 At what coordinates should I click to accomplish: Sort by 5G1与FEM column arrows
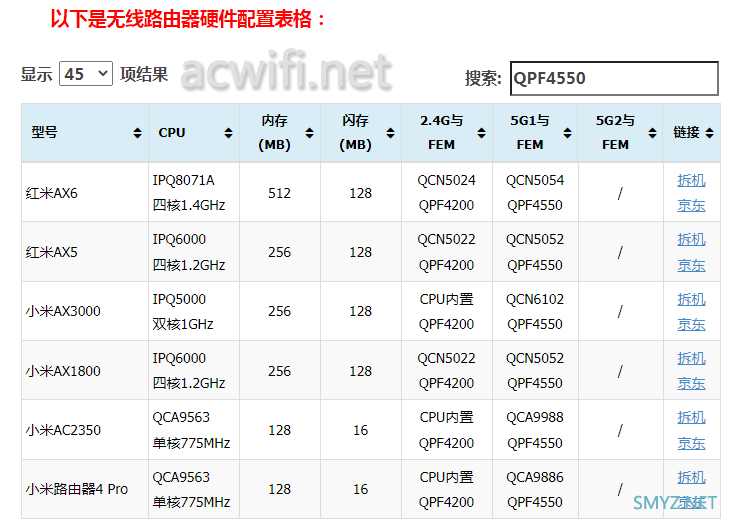[567, 133]
